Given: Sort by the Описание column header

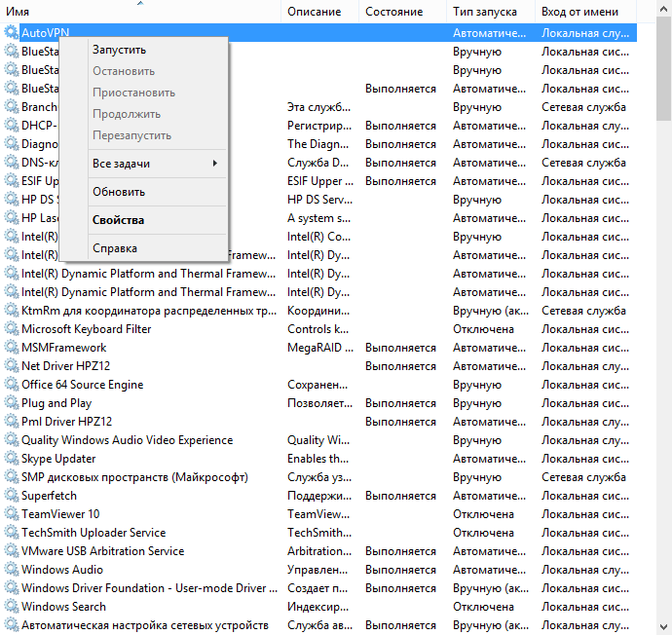Looking at the screenshot, I should (x=319, y=11).
